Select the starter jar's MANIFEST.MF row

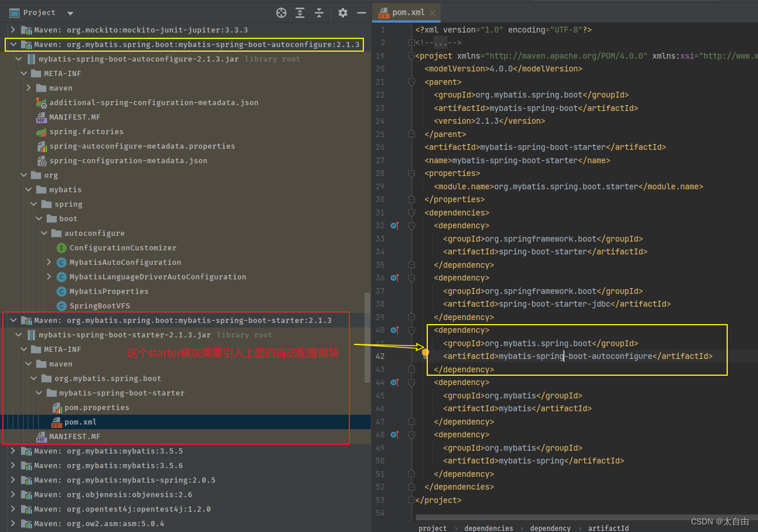coord(185,436)
